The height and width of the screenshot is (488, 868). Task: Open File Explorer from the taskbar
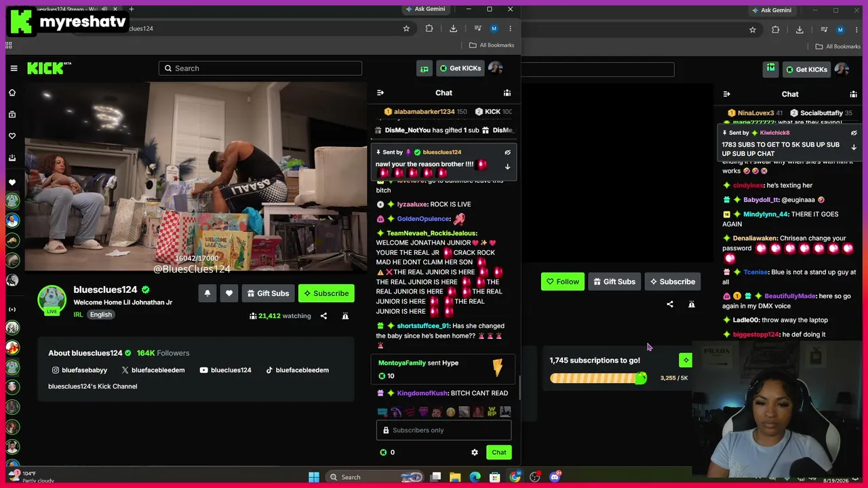click(x=455, y=477)
